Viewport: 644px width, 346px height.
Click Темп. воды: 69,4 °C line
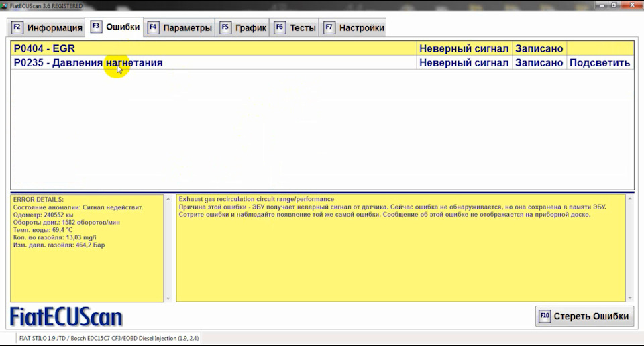pos(43,230)
